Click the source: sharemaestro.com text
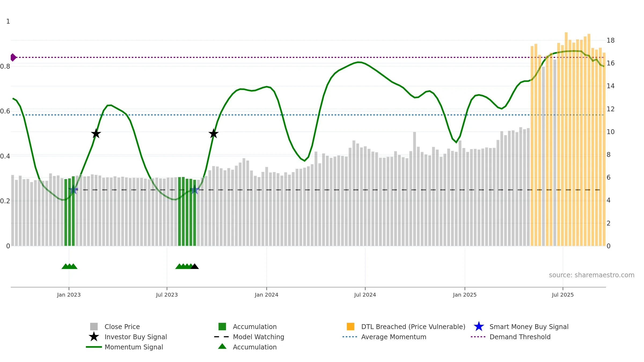644x362 pixels. 591,275
